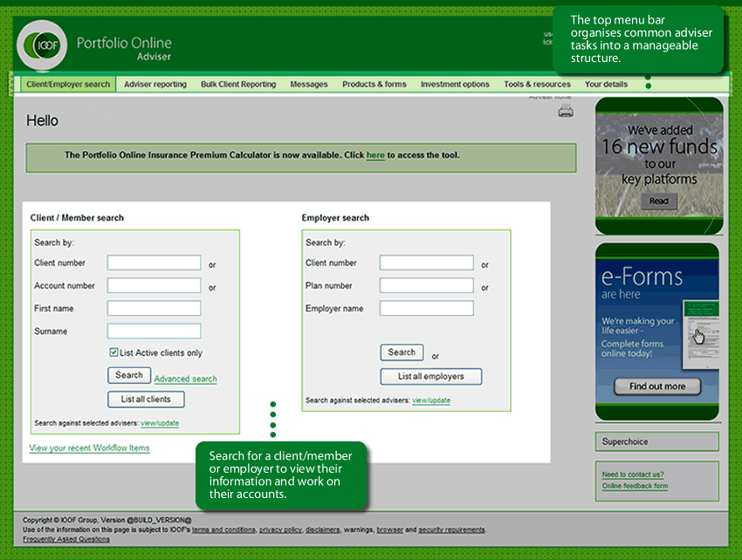Open the security requirements link

coord(452,529)
